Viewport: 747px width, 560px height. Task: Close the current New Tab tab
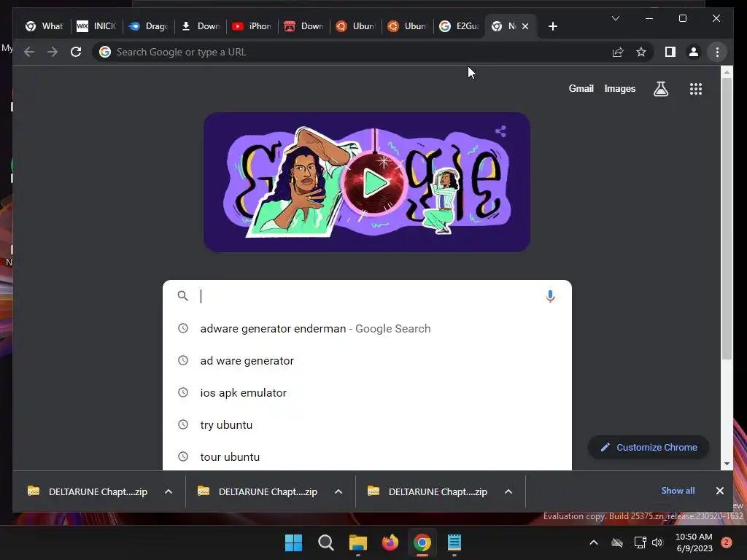pyautogui.click(x=525, y=26)
